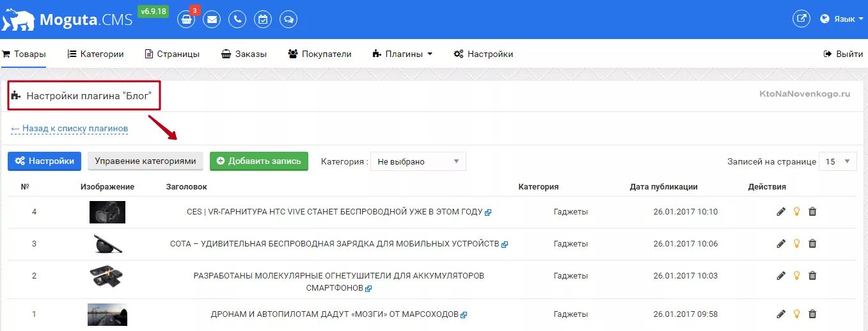Delete the СОТА post with trash icon
Image resolution: width=868 pixels, height=331 pixels.
pos(812,243)
